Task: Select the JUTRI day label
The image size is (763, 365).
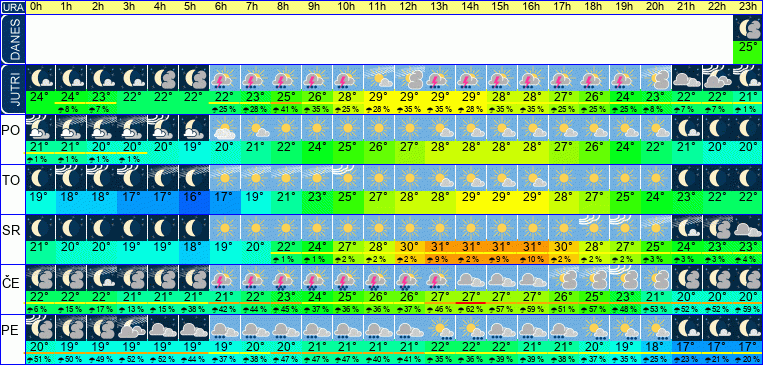Action: point(12,90)
